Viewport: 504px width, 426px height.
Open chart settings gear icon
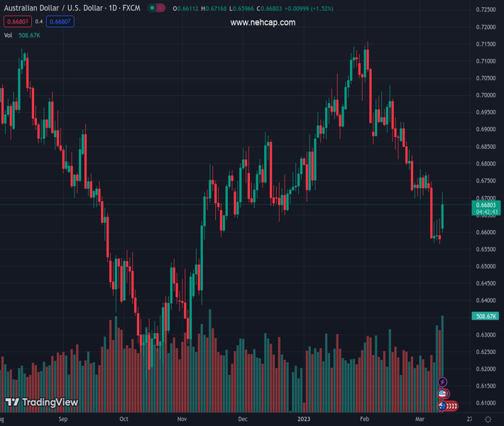[x=487, y=419]
